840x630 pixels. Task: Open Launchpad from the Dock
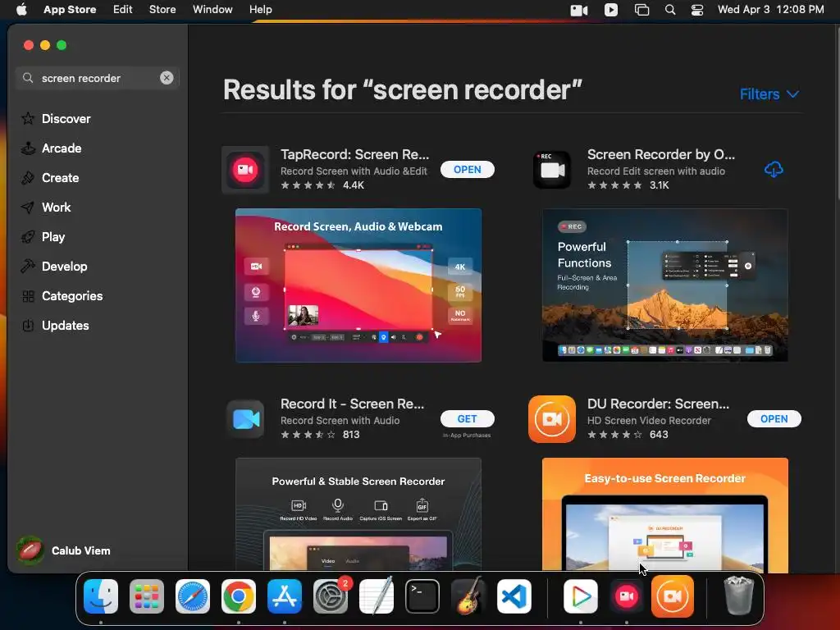(x=147, y=596)
